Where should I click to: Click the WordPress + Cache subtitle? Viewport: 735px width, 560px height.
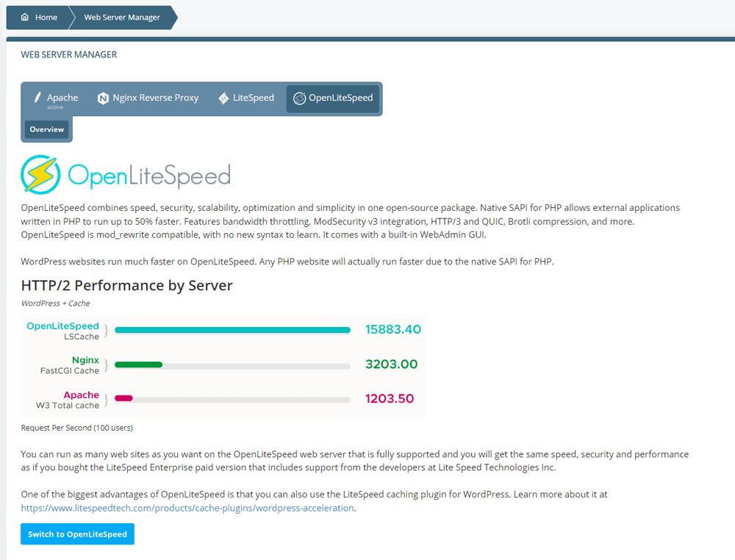[55, 304]
